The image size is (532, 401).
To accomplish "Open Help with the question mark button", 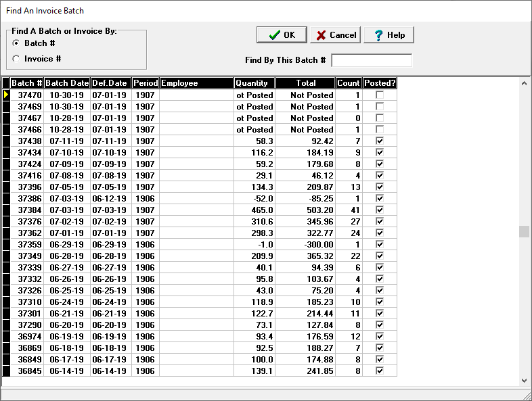I will [x=389, y=35].
